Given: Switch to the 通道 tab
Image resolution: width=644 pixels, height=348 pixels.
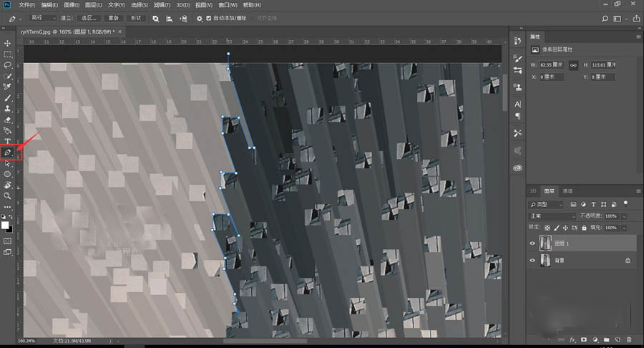Looking at the screenshot, I should 567,191.
